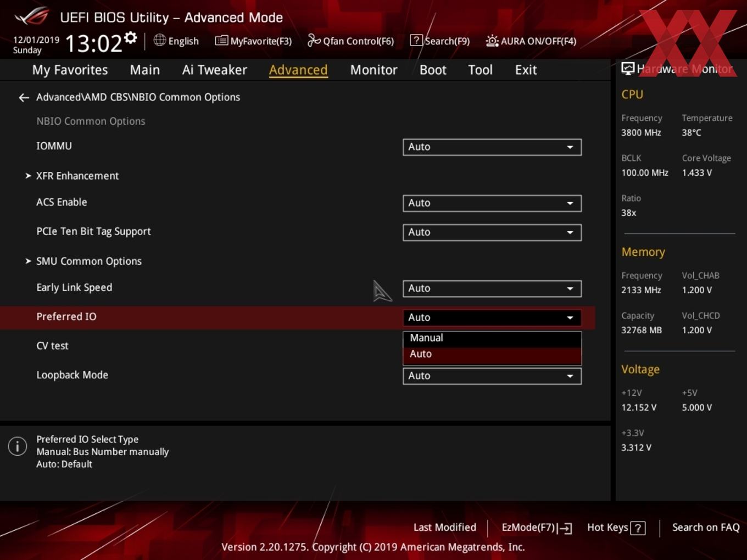Viewport: 747px width, 560px height.
Task: Click the Search question mark icon
Action: coord(416,40)
